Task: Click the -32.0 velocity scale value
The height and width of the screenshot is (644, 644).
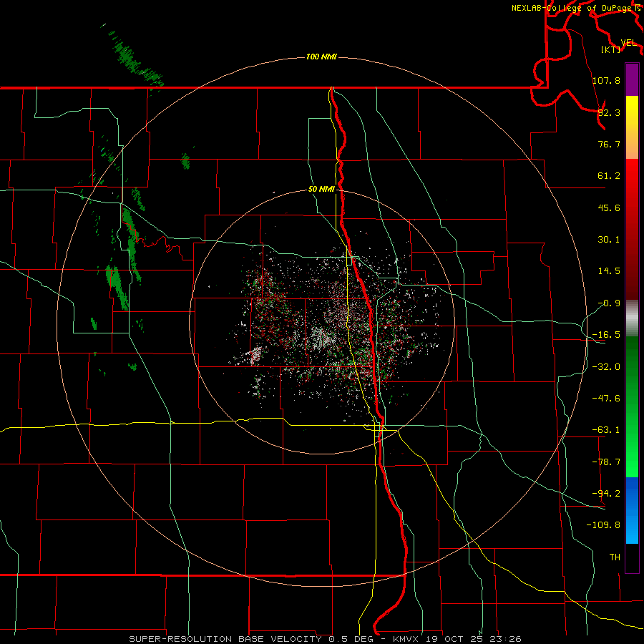Action: (x=606, y=367)
